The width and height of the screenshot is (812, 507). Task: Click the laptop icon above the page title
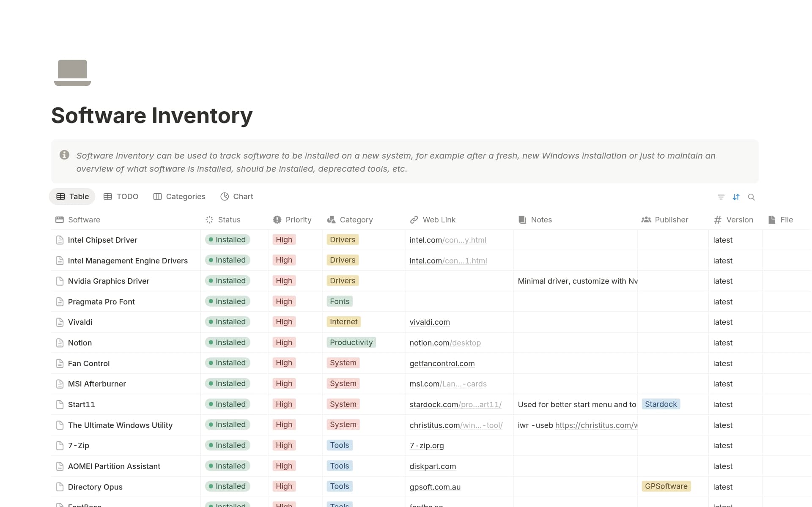click(x=72, y=73)
